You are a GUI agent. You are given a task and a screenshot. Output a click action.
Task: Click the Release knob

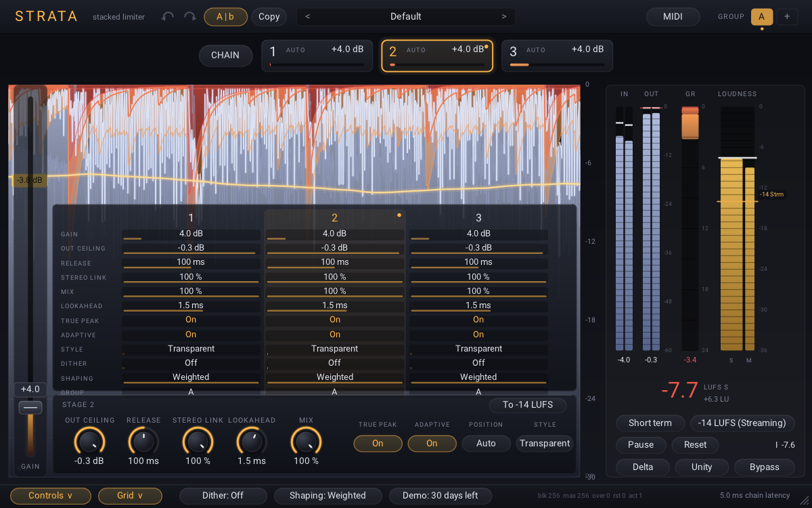pyautogui.click(x=143, y=442)
